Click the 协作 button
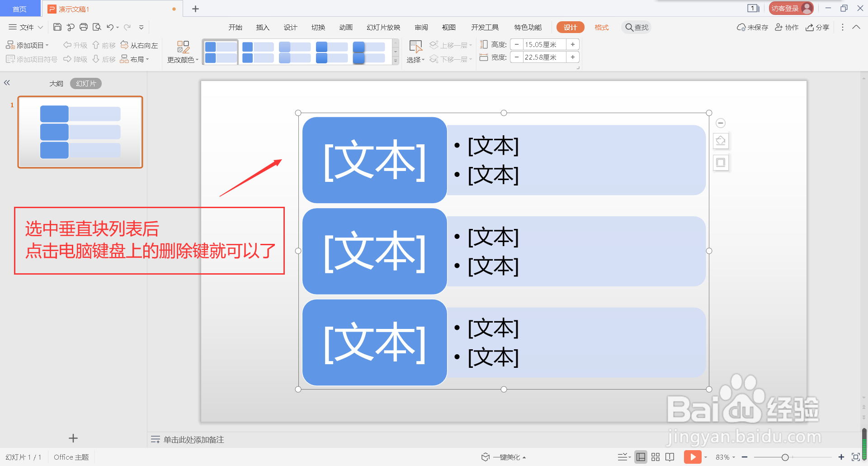 point(787,27)
